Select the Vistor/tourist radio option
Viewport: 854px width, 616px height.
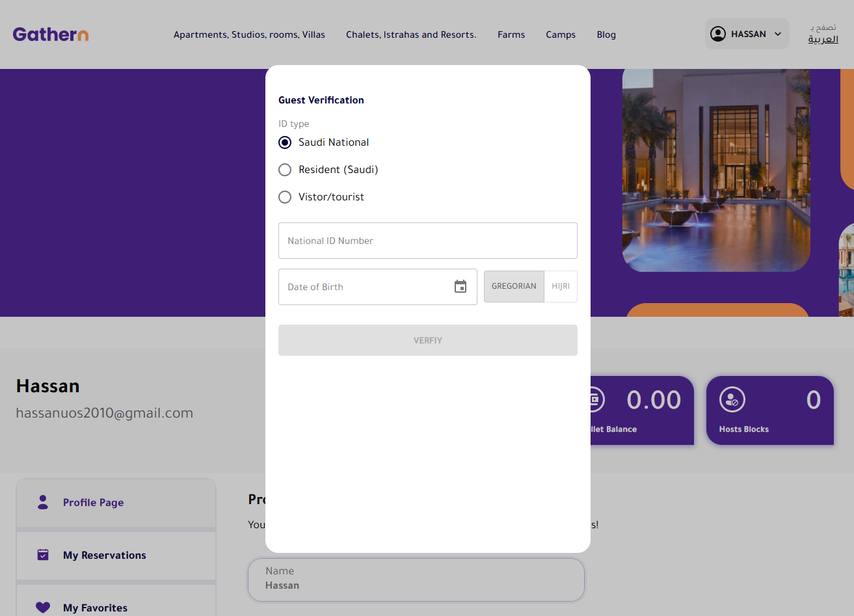[285, 197]
